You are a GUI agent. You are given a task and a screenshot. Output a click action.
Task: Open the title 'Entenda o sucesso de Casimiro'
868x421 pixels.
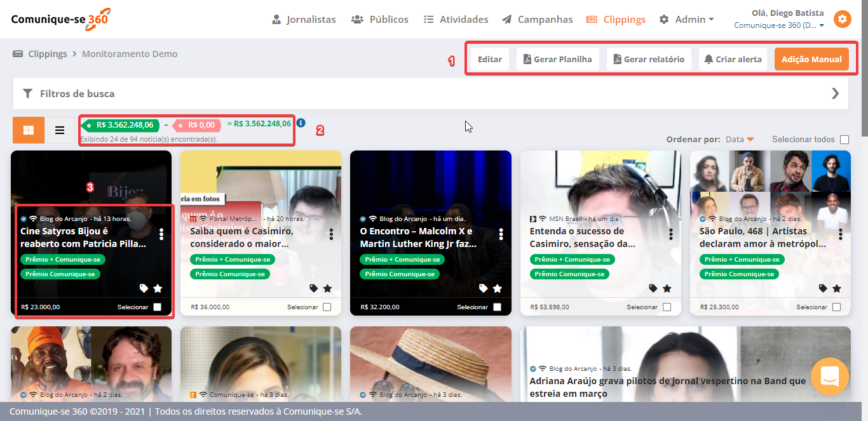pyautogui.click(x=583, y=237)
